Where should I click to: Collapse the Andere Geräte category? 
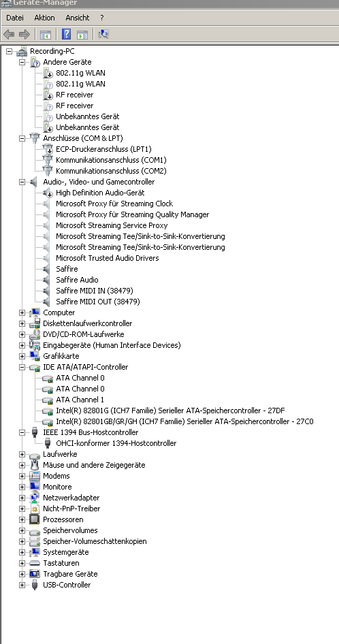click(22, 62)
